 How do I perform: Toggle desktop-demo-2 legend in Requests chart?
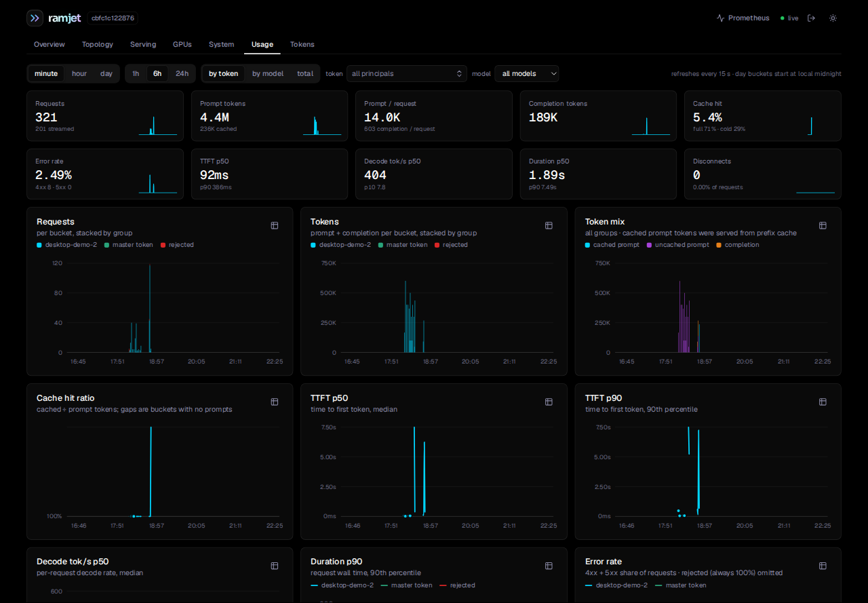(67, 245)
